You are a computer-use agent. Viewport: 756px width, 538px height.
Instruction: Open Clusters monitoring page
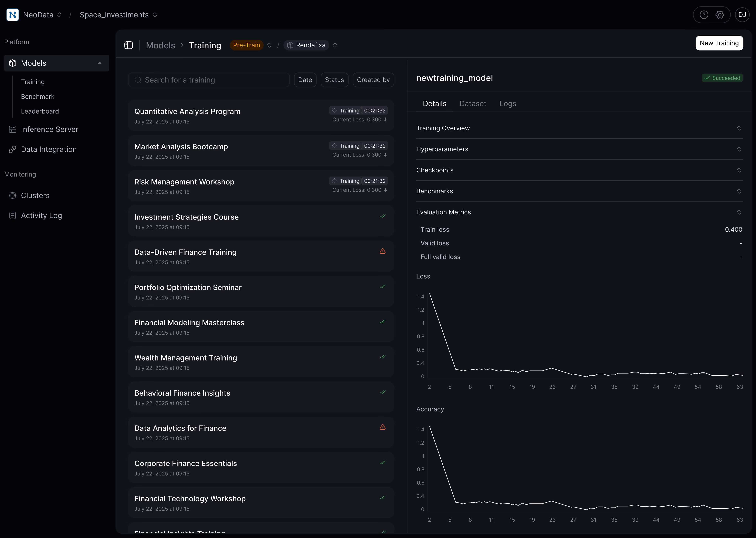(35, 195)
